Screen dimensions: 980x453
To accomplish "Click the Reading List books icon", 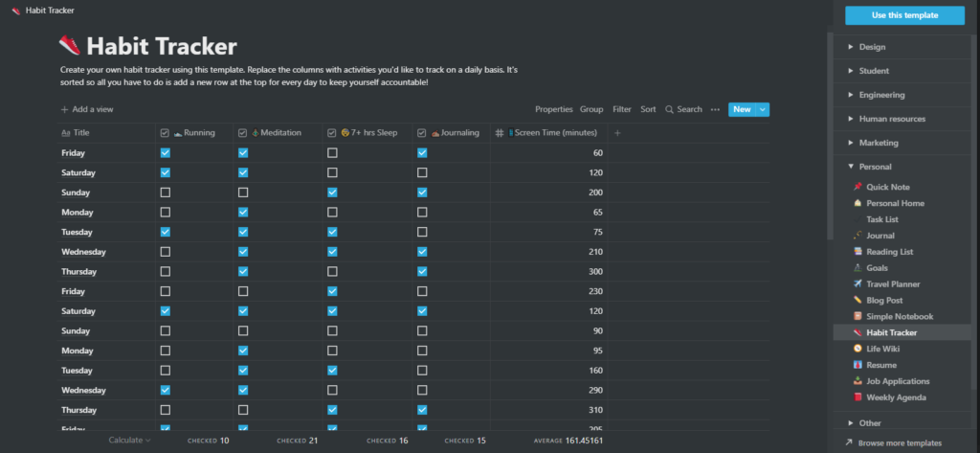I will coord(857,252).
